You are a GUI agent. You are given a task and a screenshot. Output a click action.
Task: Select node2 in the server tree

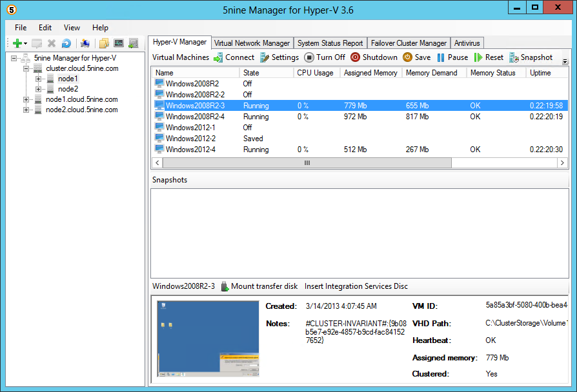click(68, 89)
